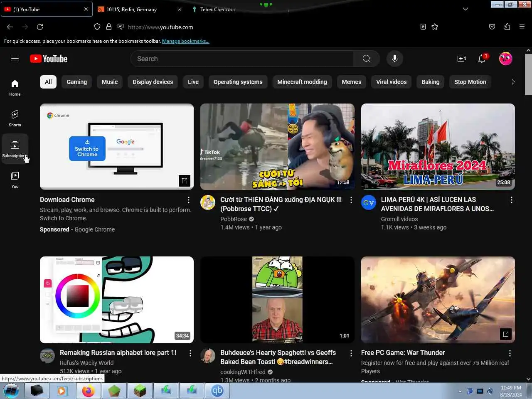Open the Gromill videos channel avatar
532x399 pixels.
[x=369, y=202]
